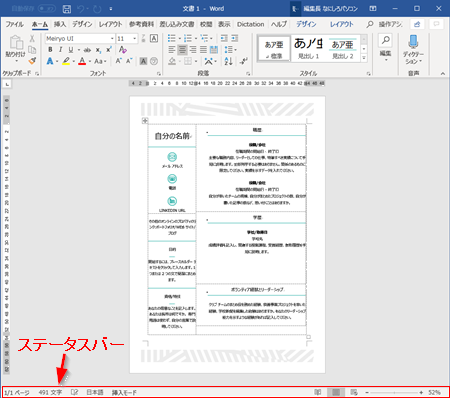450x398 pixels.
Task: Click the 491 文字 word count
Action: (x=50, y=392)
